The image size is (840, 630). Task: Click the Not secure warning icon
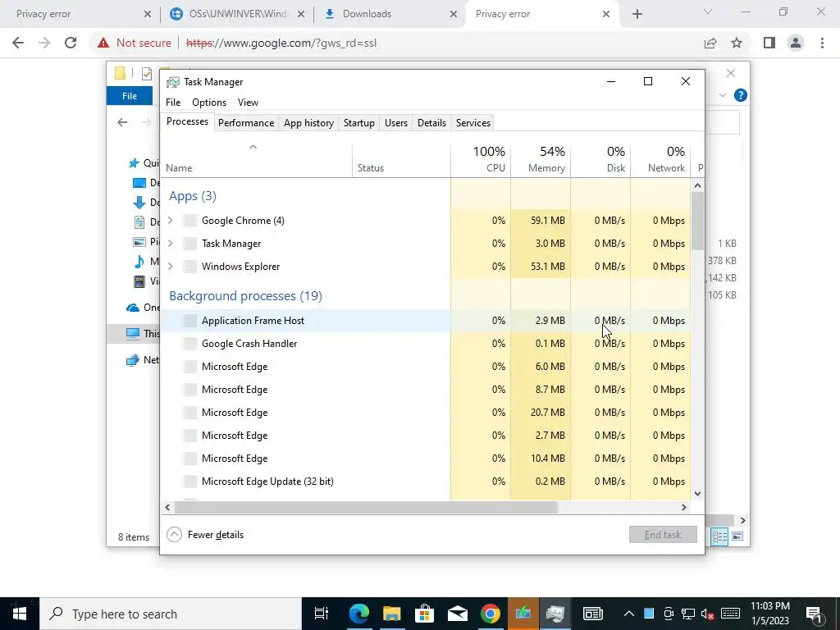click(x=103, y=43)
